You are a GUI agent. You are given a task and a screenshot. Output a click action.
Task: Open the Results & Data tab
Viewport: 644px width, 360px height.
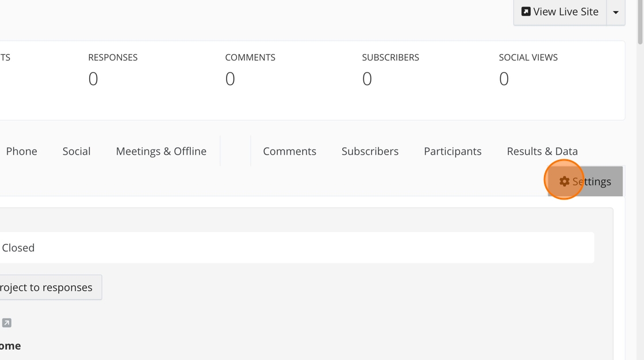point(542,151)
